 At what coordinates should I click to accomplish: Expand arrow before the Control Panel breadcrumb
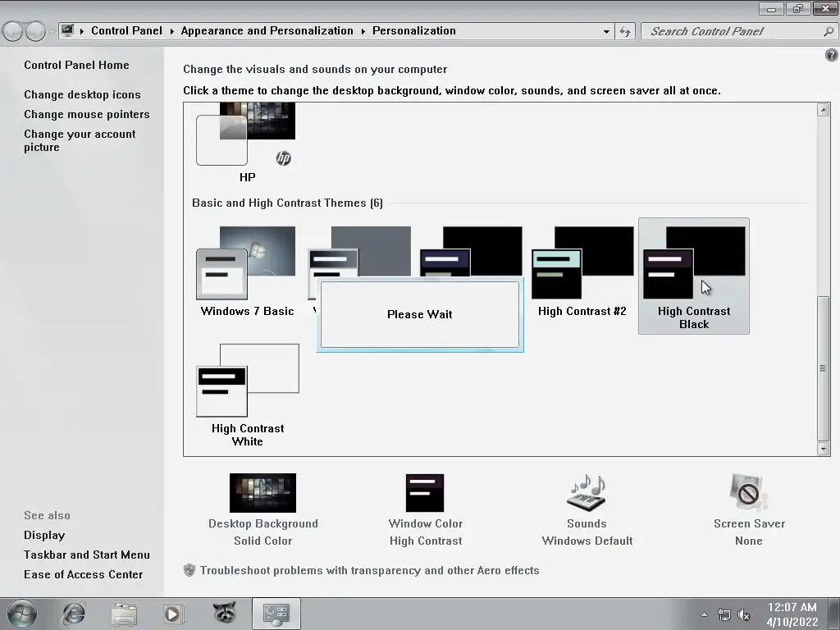[x=82, y=31]
